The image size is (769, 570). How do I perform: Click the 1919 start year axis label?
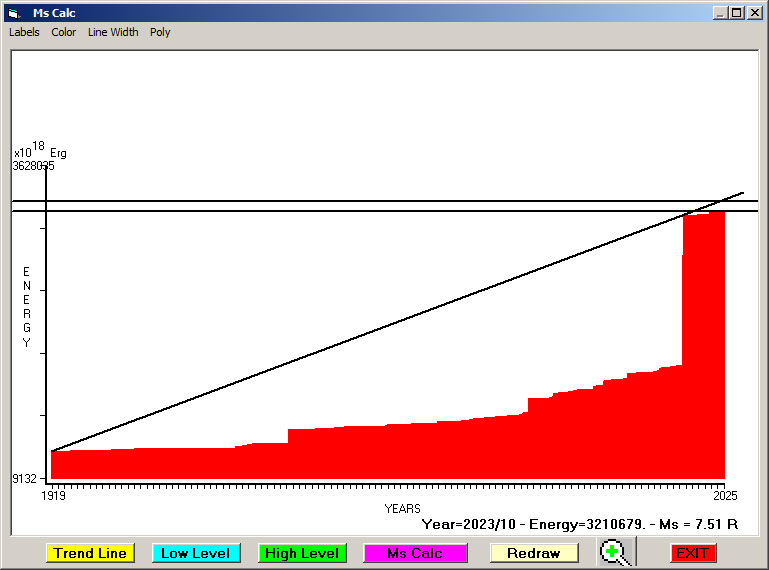point(52,495)
